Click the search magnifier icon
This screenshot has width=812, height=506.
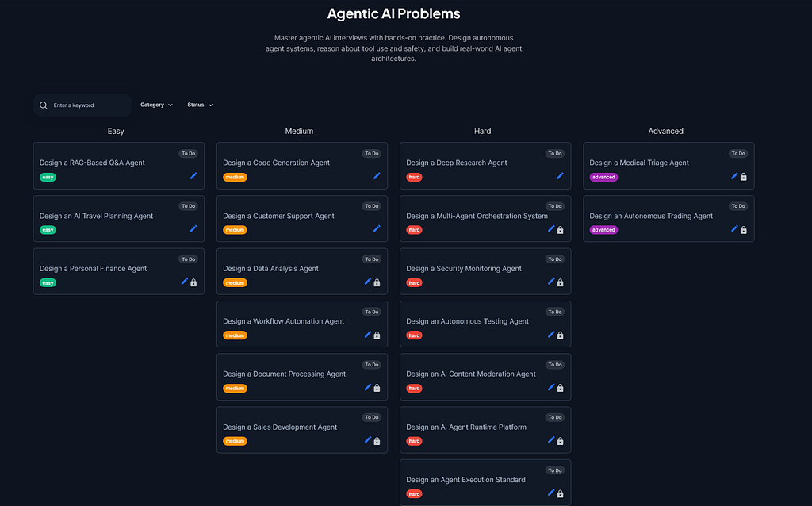pos(44,105)
